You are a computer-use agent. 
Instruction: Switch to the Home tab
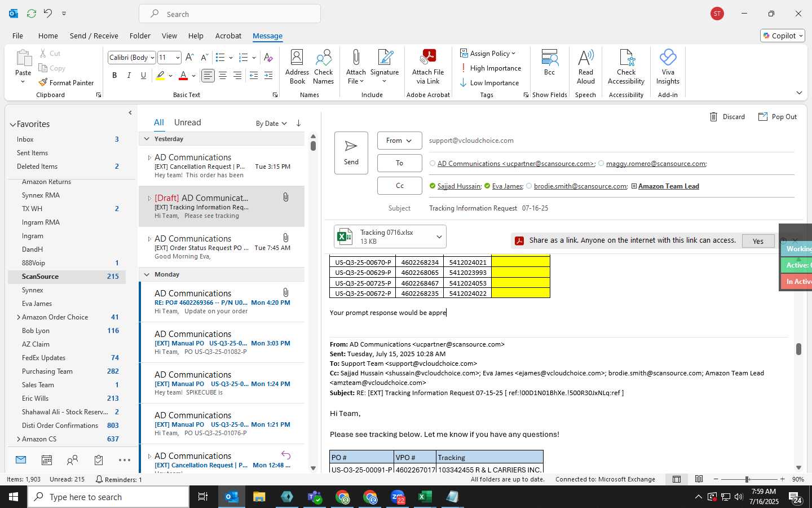[x=48, y=36]
